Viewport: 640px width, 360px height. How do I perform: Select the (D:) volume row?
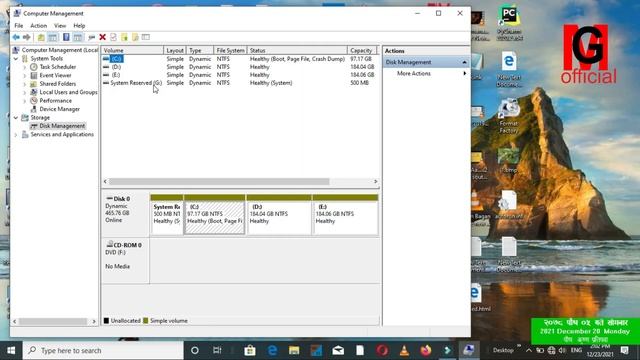pos(240,67)
